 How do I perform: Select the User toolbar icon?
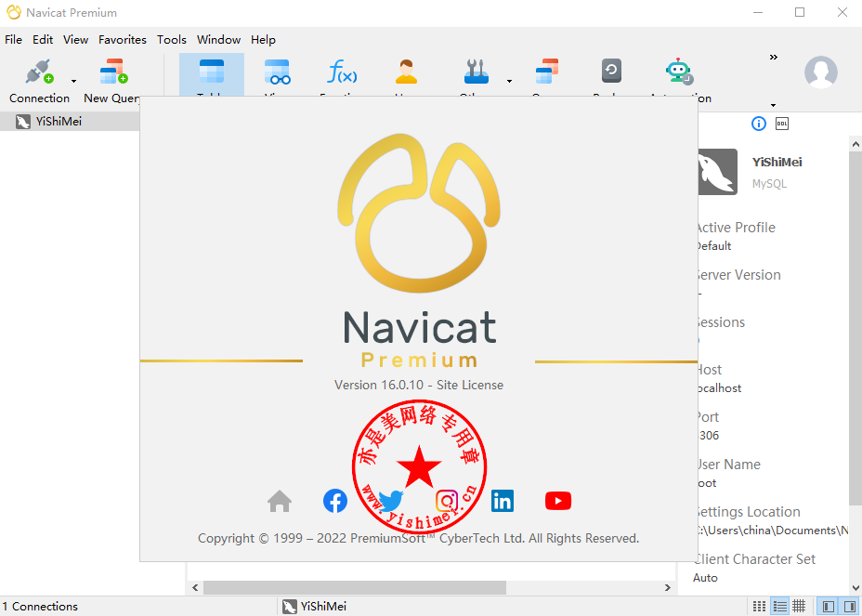(406, 72)
